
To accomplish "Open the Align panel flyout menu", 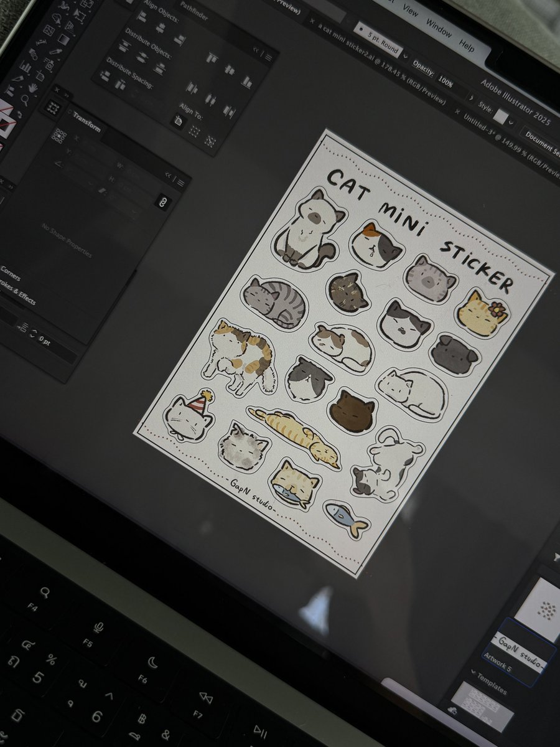I will click(x=269, y=58).
